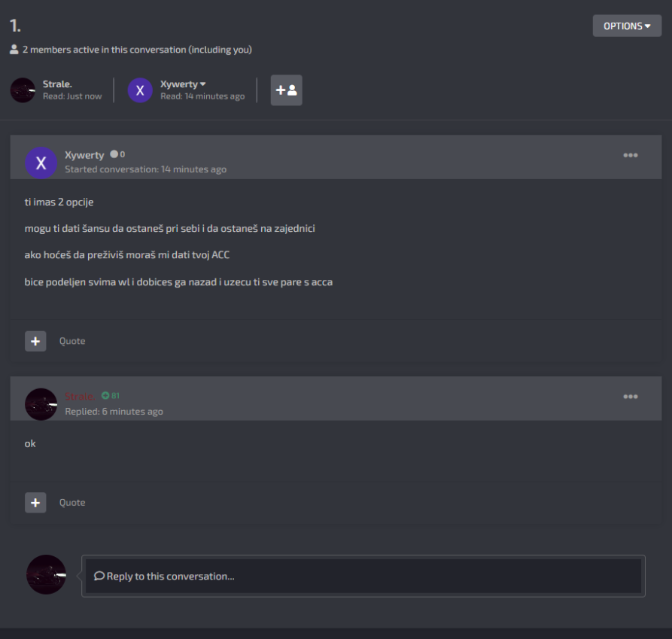Image resolution: width=672 pixels, height=639 pixels.
Task: Click the 'Replied: 6 minutes ago' timestamp
Action: (x=114, y=412)
